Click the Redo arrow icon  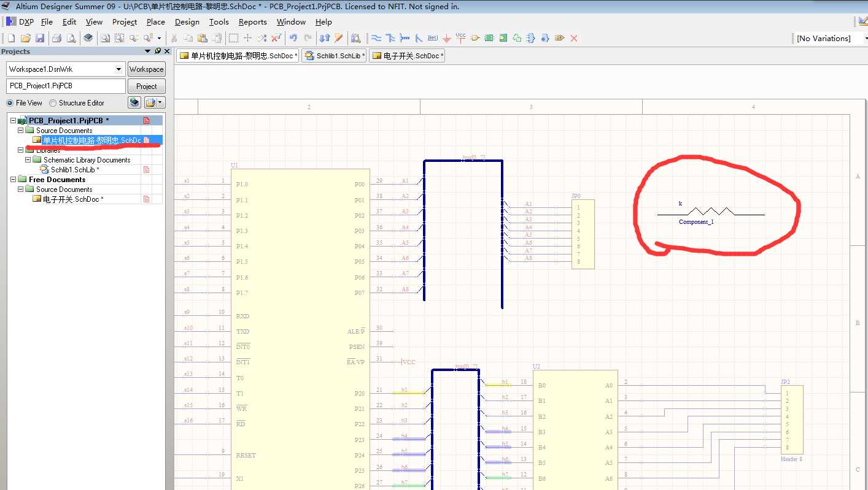point(308,38)
